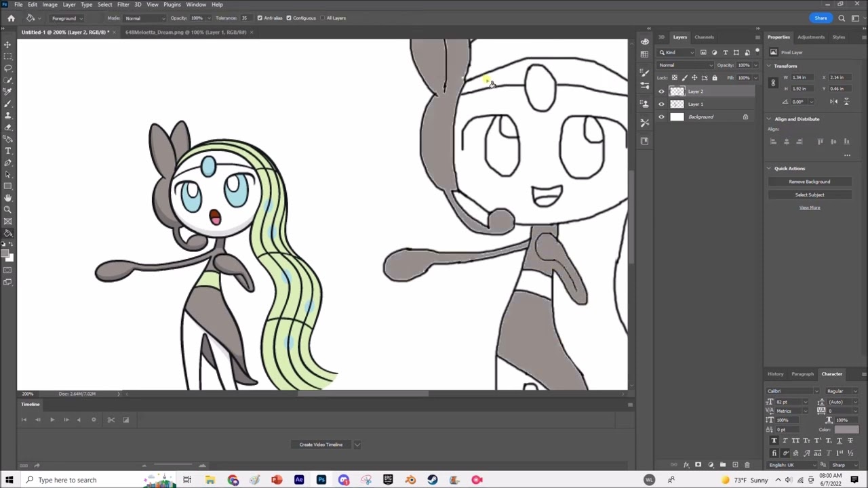The width and height of the screenshot is (868, 488).
Task: Open the Filter menu
Action: (123, 5)
